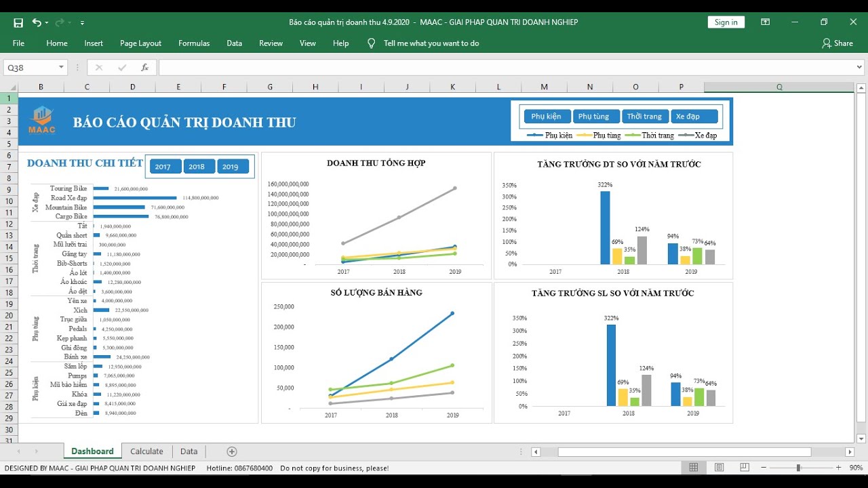
Task: Select column header Q
Action: pyautogui.click(x=779, y=87)
